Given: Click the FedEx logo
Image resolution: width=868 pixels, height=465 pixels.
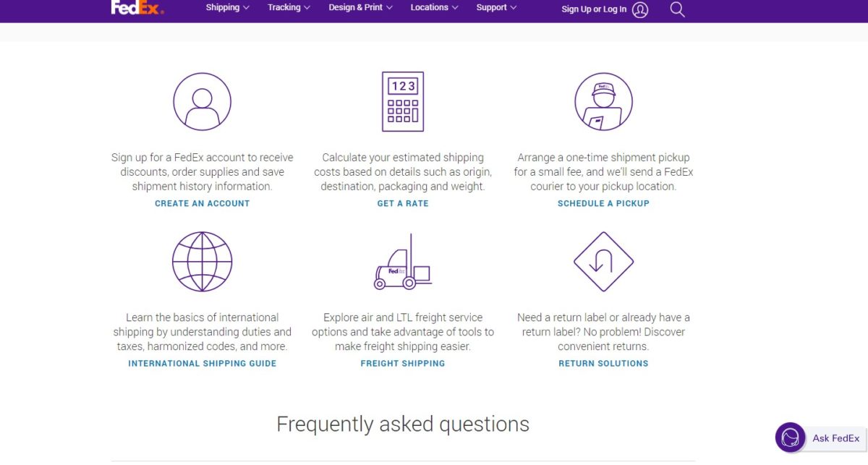Looking at the screenshot, I should pos(137,7).
